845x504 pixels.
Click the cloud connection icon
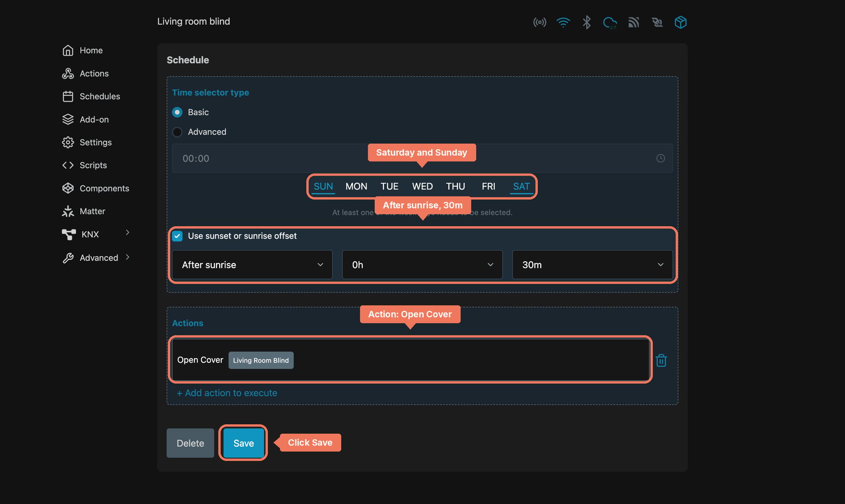pos(610,22)
